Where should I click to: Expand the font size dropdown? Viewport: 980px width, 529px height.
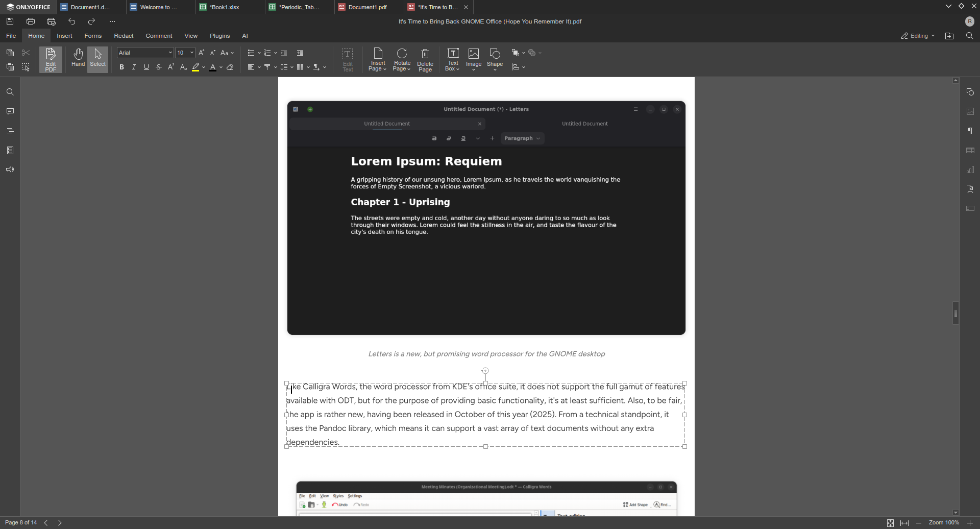pyautogui.click(x=192, y=53)
